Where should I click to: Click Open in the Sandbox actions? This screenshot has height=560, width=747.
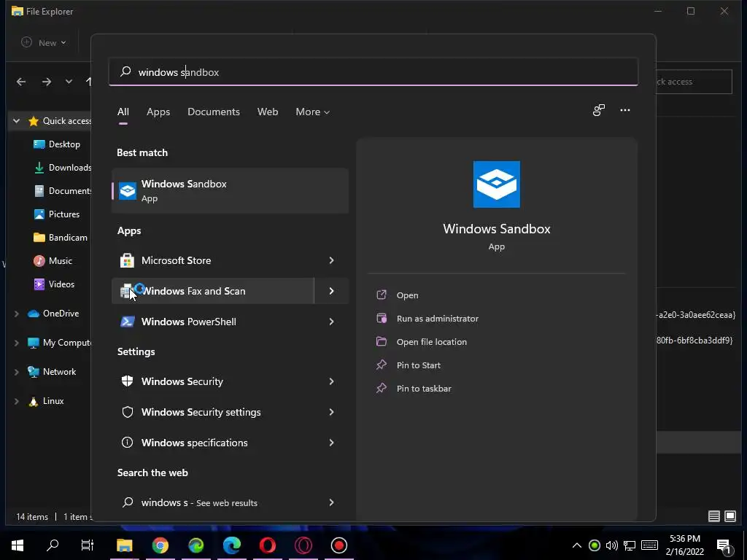coord(407,295)
